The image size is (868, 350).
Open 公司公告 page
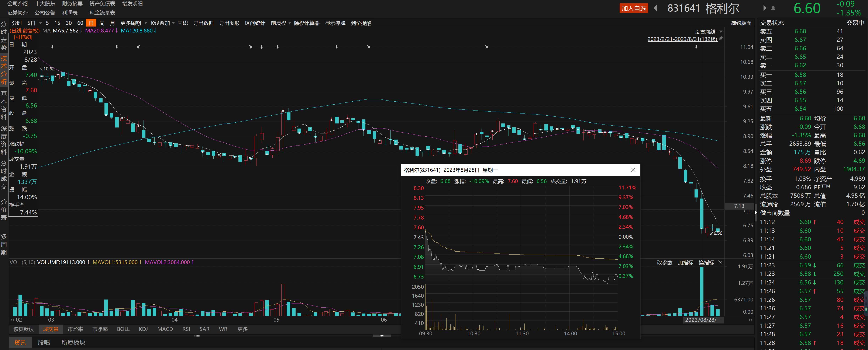(45, 13)
